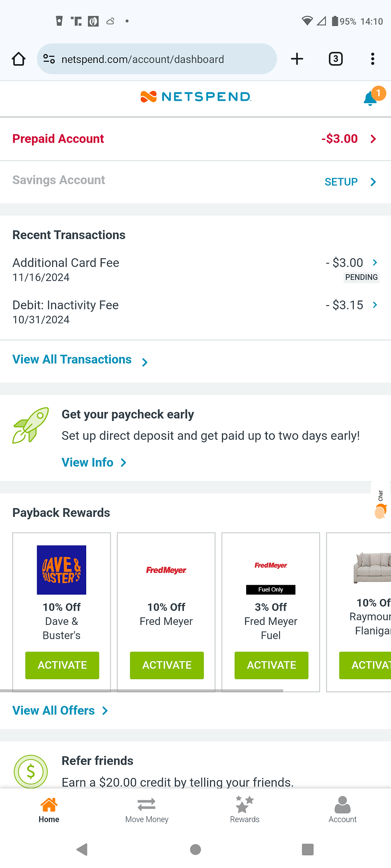Tap the site info icon in address bar

49,59
